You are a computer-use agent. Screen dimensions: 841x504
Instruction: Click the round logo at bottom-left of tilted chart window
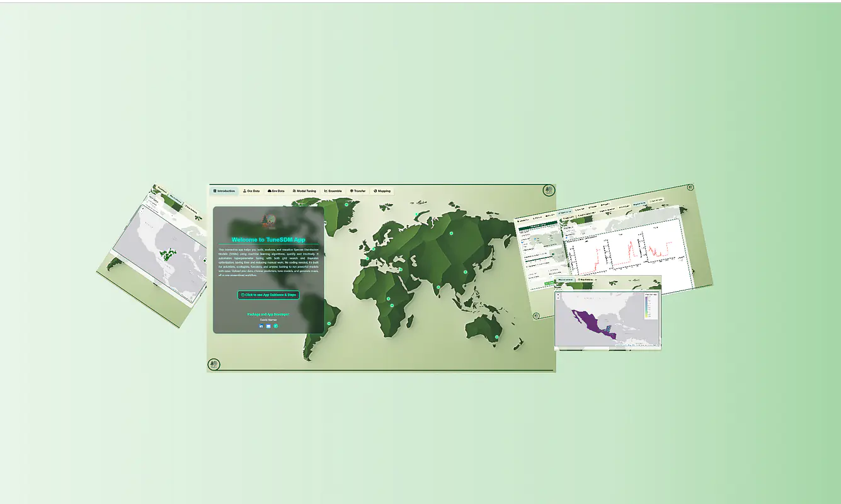point(536,316)
